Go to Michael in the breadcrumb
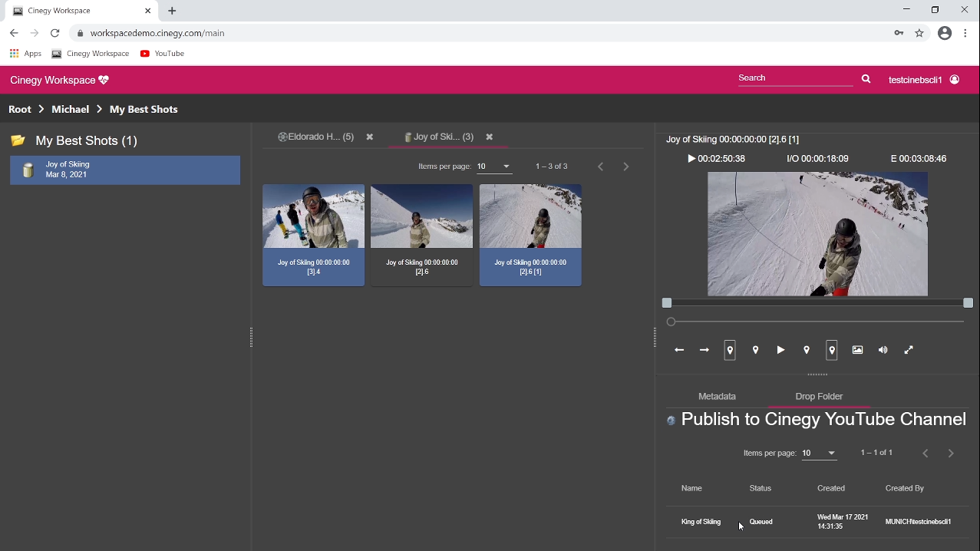980x551 pixels. tap(71, 109)
